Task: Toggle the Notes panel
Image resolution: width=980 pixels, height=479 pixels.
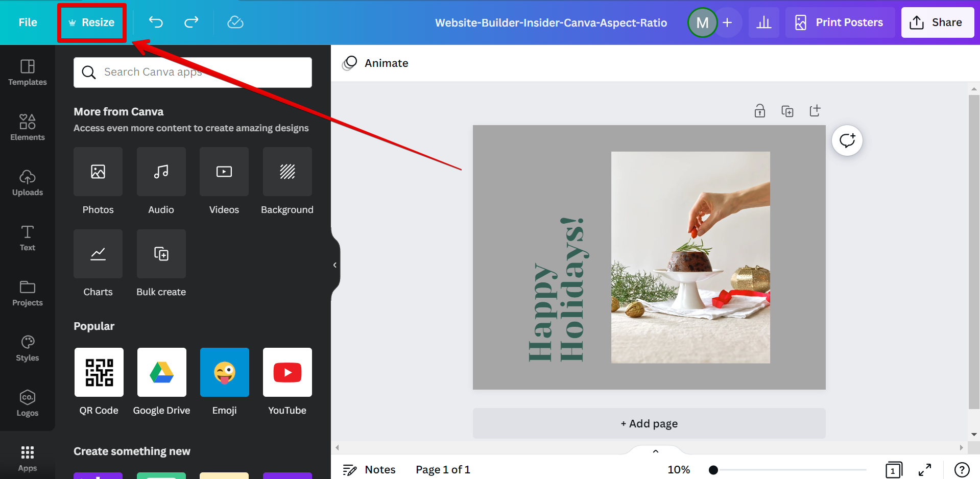Action: (x=369, y=469)
